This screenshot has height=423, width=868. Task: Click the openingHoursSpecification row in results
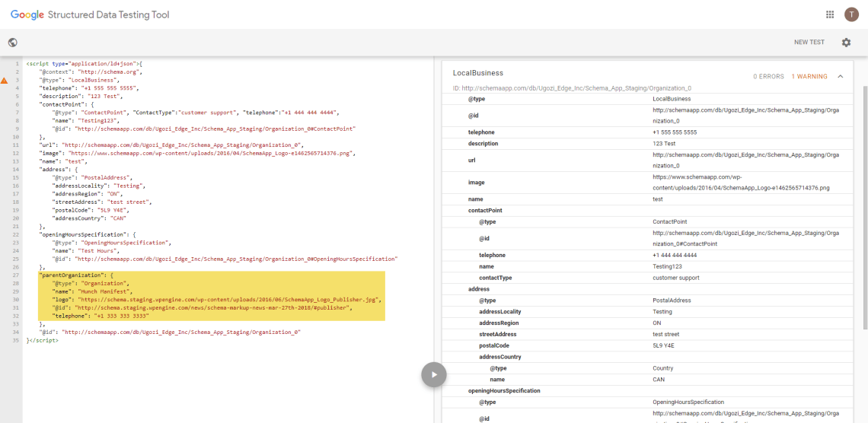click(648, 390)
